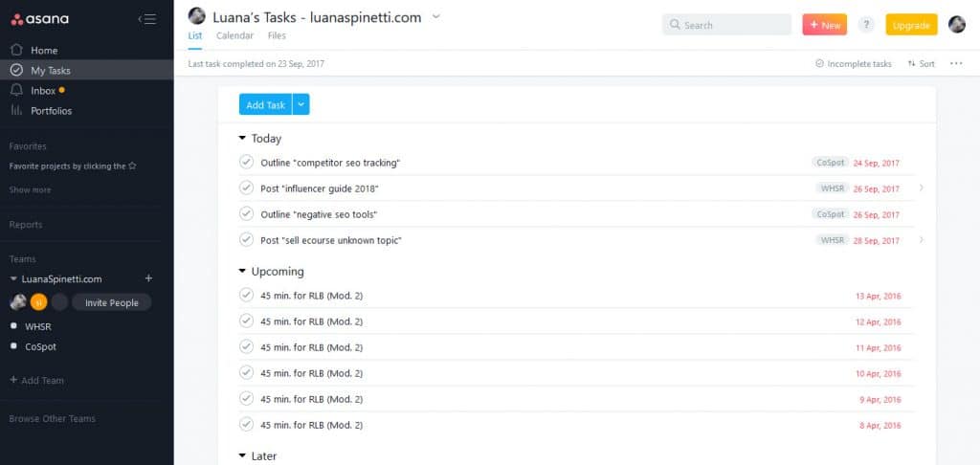Click the Inbox bell icon
The width and height of the screenshot is (980, 465).
16,90
